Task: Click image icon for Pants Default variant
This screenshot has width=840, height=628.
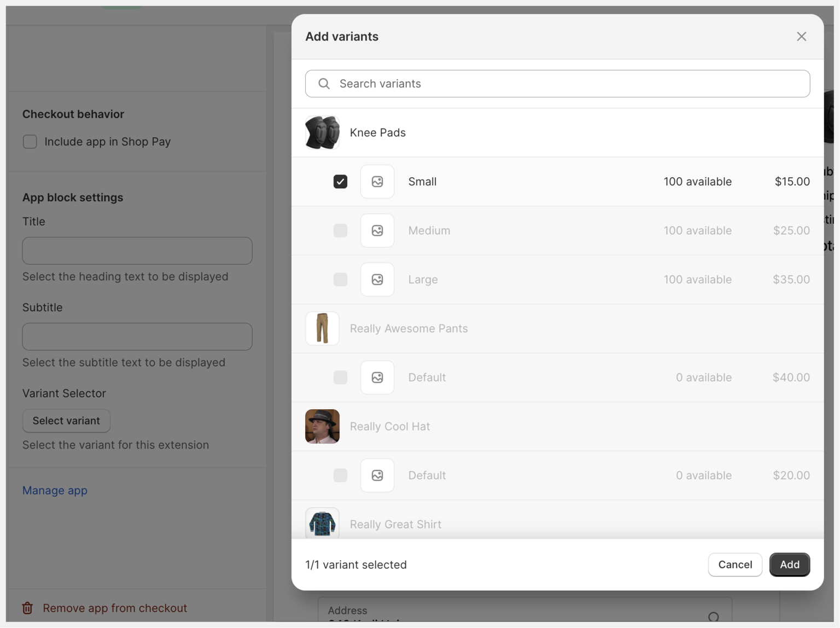Action: click(377, 377)
